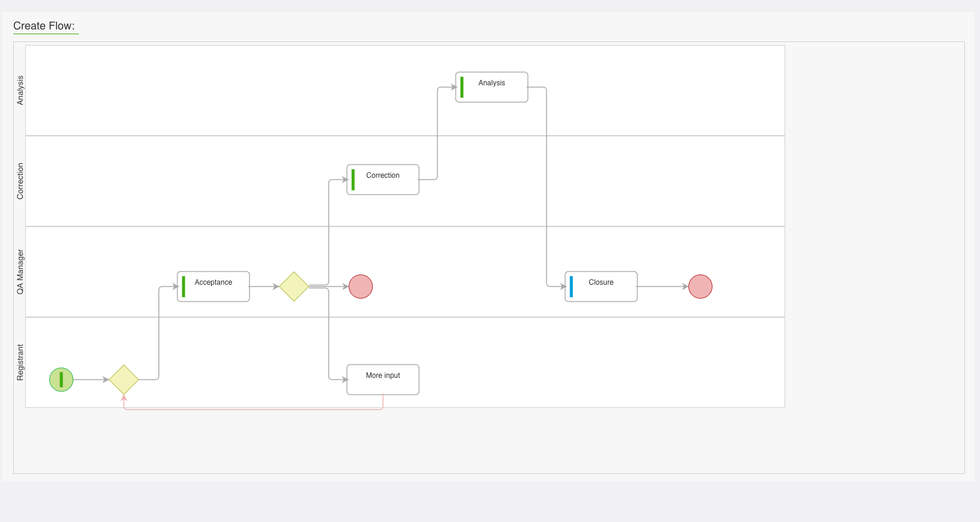Click the red end event beside the gateway
The width and height of the screenshot is (980, 522).
(x=361, y=287)
